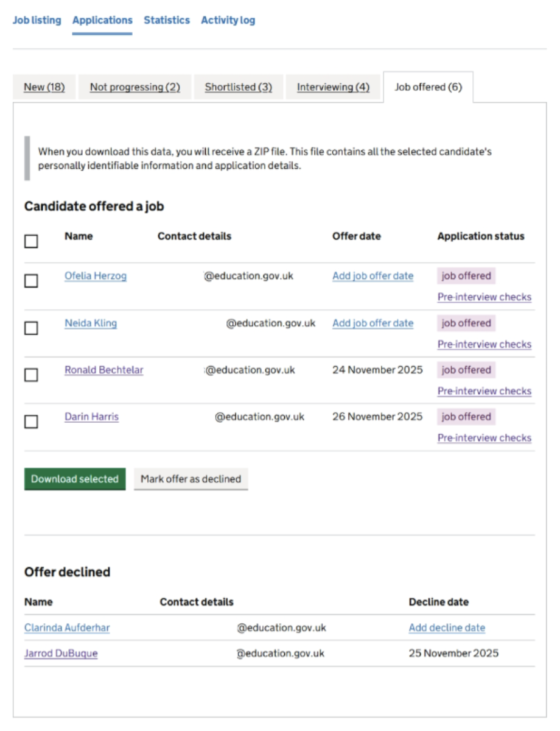Add job offer date for Neida Kling
The height and width of the screenshot is (731, 560).
point(373,323)
